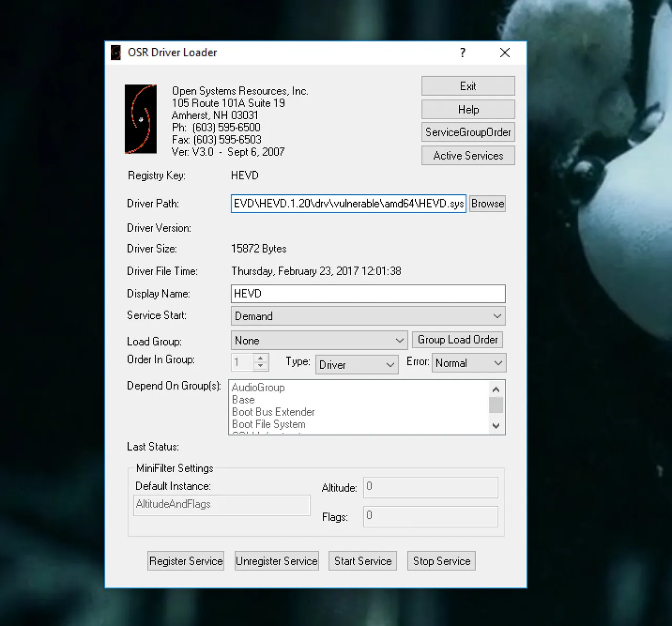This screenshot has width=672, height=626.
Task: Click Register Service button
Action: coord(186,561)
